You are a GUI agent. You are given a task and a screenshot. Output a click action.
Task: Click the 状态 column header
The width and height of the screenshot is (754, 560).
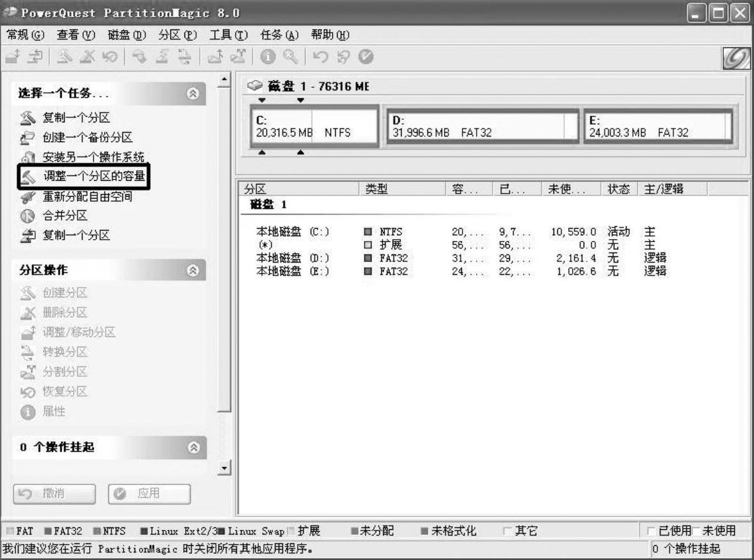coord(619,189)
